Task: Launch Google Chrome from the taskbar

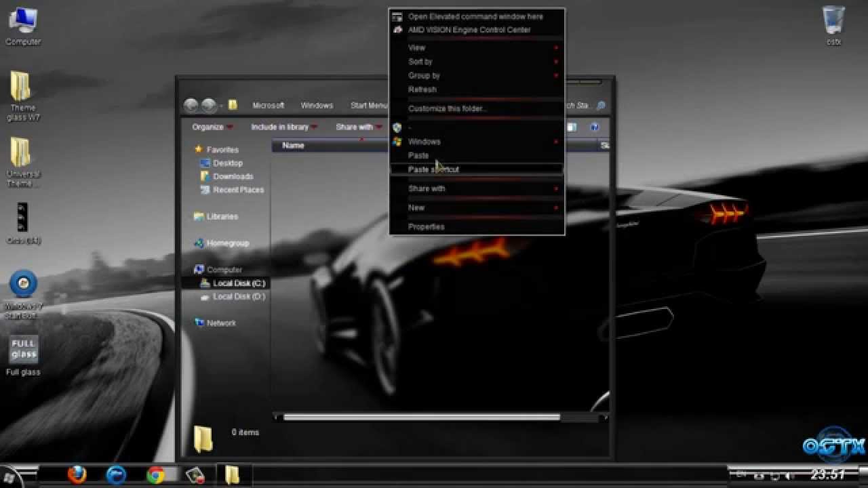Action: (x=156, y=475)
